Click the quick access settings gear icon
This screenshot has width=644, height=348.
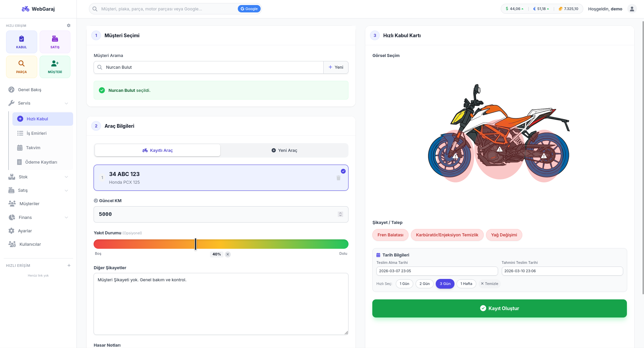(69, 25)
